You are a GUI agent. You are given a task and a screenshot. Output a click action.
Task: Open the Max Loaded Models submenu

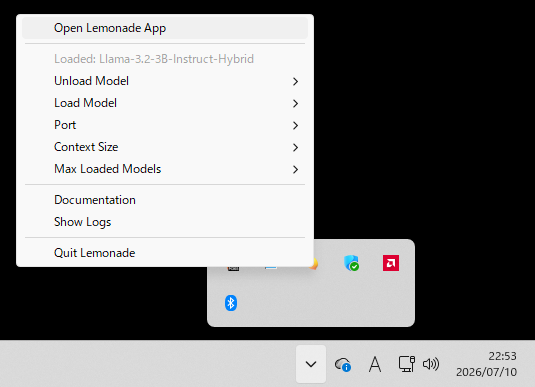[165, 169]
